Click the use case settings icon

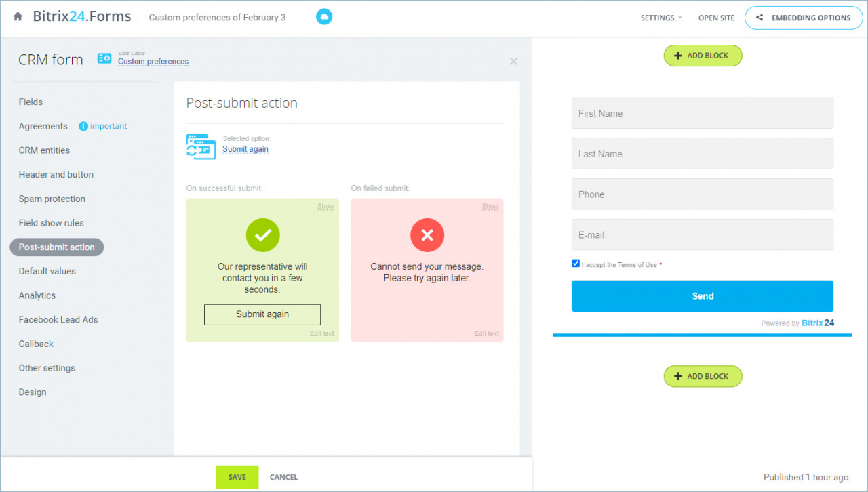click(104, 59)
